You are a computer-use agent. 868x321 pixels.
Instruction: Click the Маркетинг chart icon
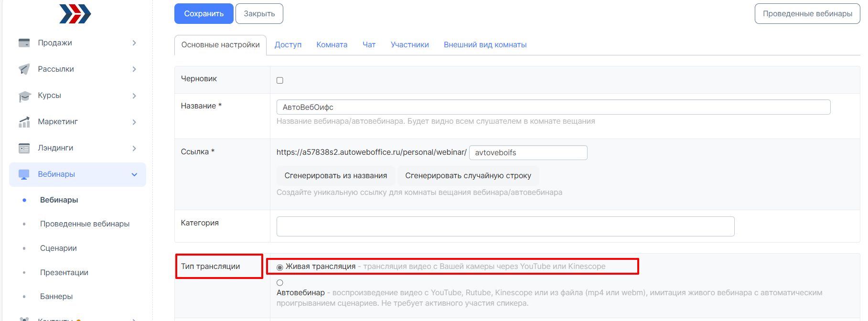pyautogui.click(x=24, y=122)
